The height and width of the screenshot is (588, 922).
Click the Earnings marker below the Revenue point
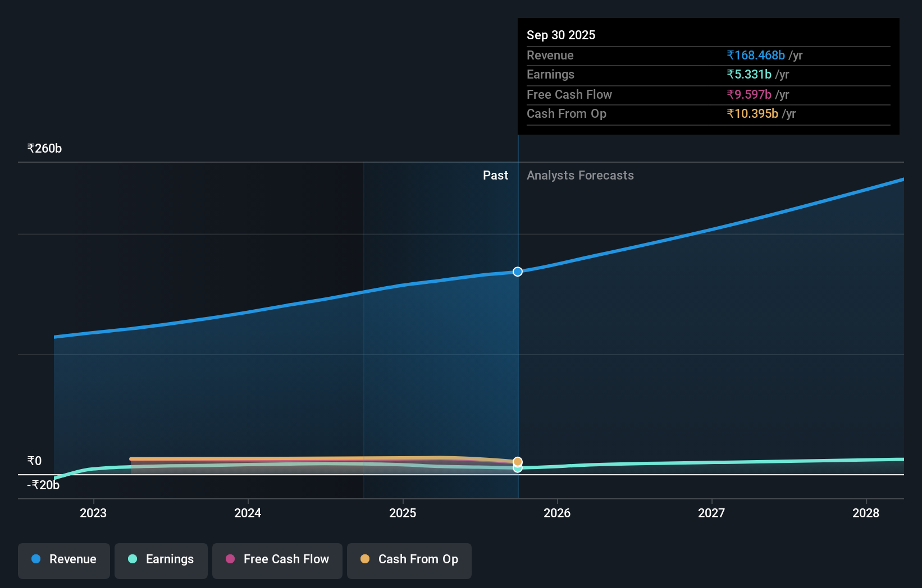click(517, 468)
